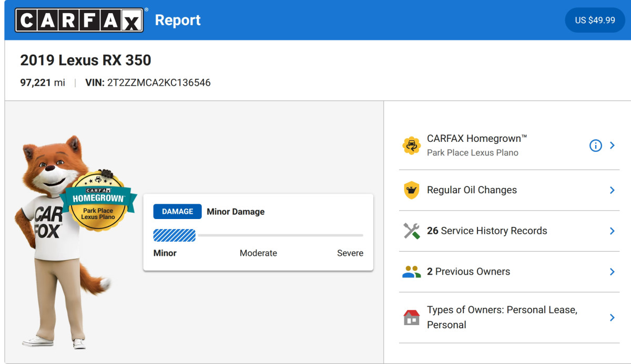Image resolution: width=631 pixels, height=364 pixels.
Task: Expand the 2 Previous Owners chevron
Action: [612, 272]
